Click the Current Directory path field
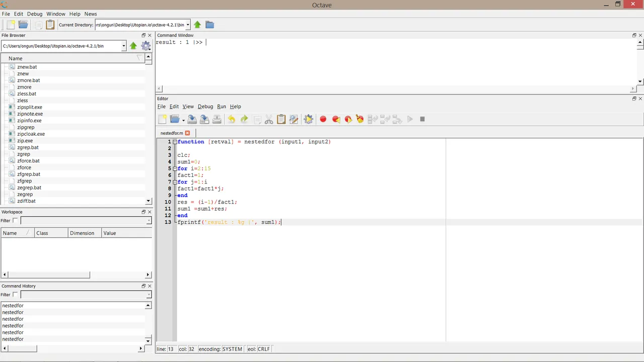Viewport: 644px width, 362px height. [140, 25]
